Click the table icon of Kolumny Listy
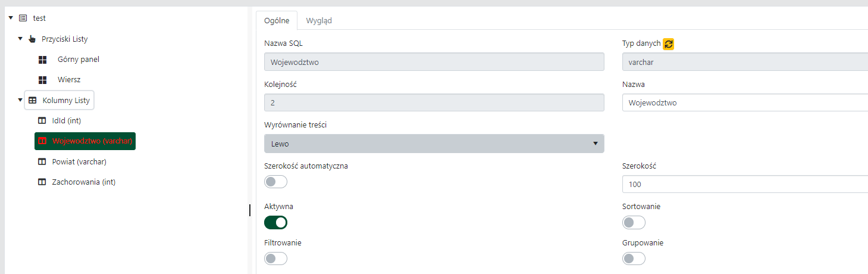 tap(33, 101)
